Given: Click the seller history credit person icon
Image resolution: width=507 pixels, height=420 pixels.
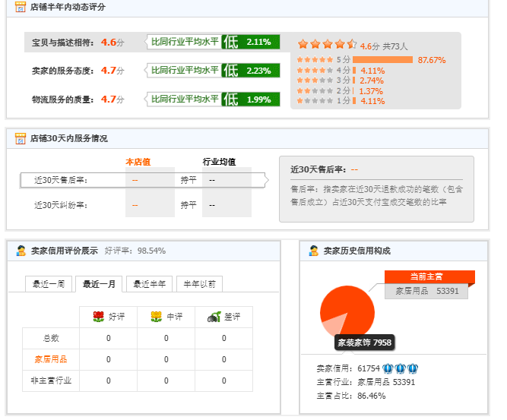Looking at the screenshot, I should click(313, 251).
